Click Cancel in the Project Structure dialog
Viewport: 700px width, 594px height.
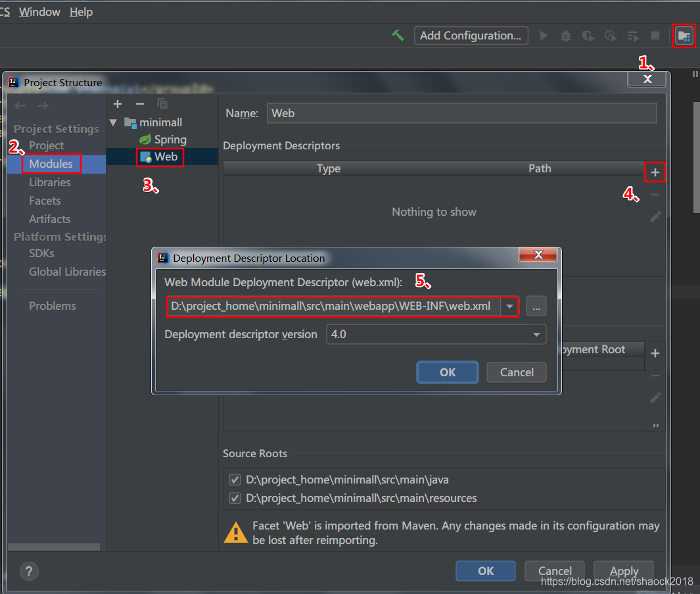coord(555,571)
